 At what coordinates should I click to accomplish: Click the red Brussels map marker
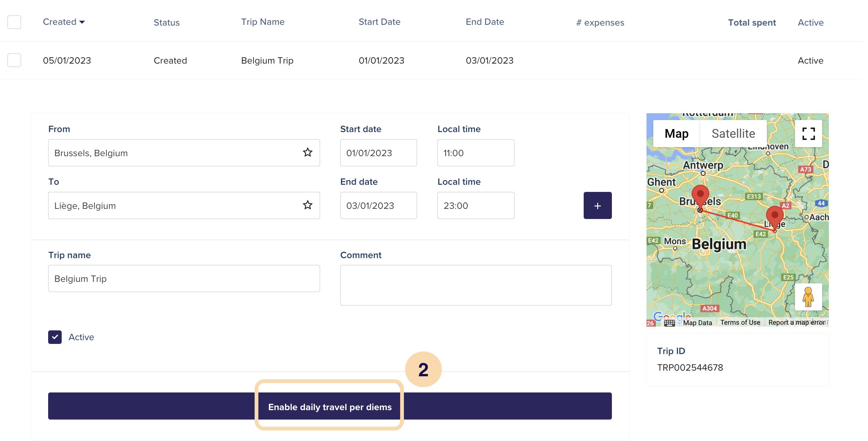[700, 195]
